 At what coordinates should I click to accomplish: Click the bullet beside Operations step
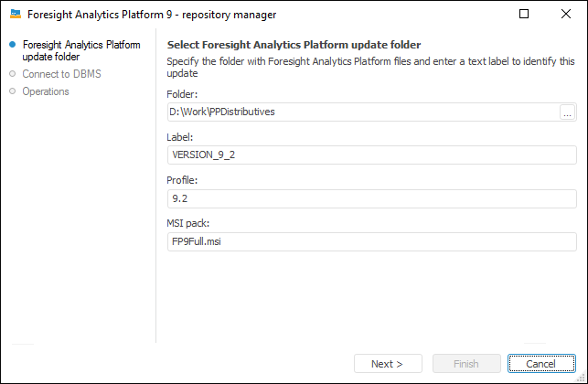(x=13, y=91)
